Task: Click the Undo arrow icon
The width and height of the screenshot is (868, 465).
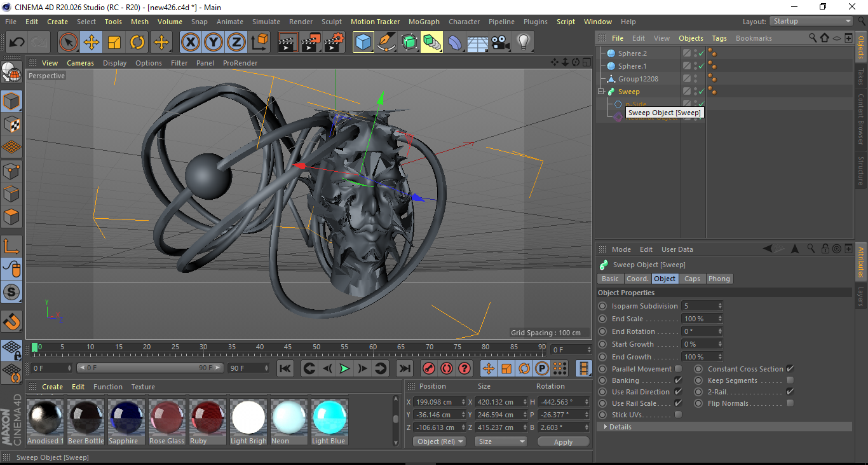Action: tap(17, 43)
